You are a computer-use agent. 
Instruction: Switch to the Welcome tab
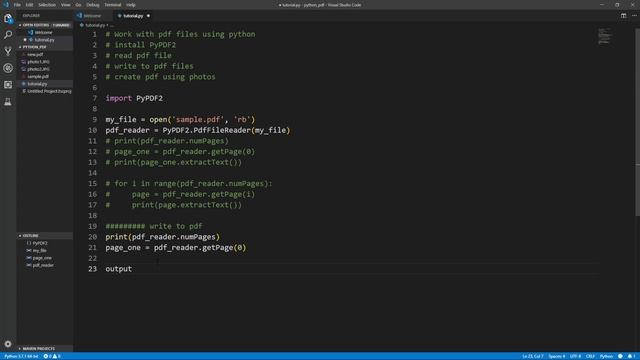point(92,16)
